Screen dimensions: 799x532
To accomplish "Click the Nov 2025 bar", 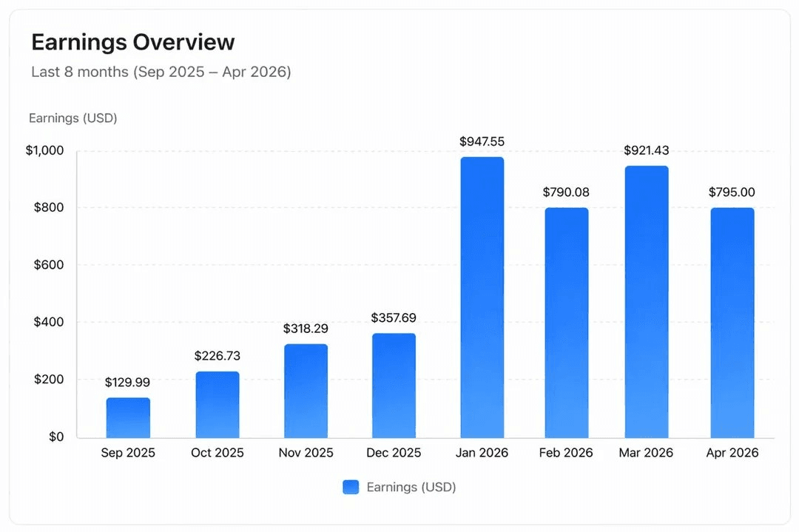I will pyautogui.click(x=306, y=392).
